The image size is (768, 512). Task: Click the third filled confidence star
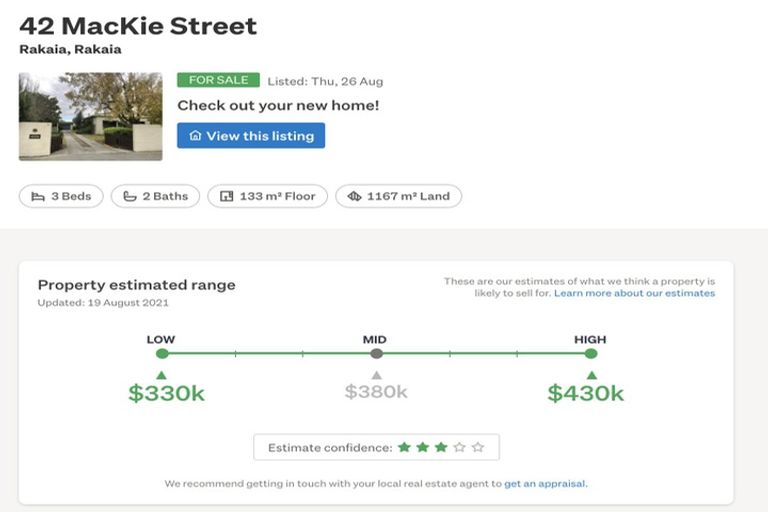[x=441, y=447]
